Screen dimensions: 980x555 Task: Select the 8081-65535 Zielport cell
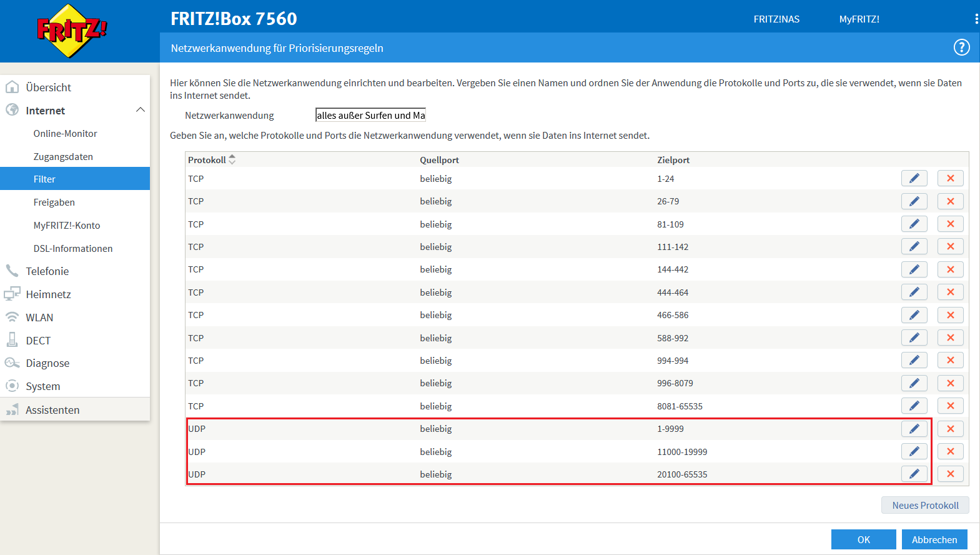pos(680,406)
